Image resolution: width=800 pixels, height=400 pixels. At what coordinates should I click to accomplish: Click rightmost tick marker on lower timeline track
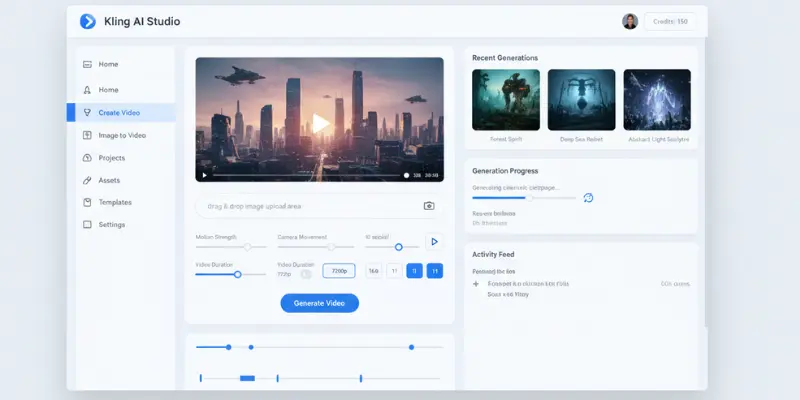pyautogui.click(x=361, y=378)
